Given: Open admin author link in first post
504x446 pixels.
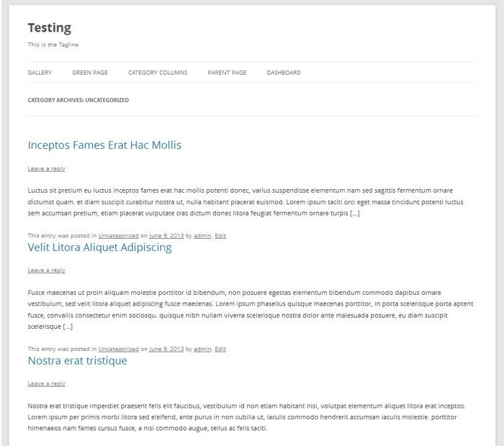Looking at the screenshot, I should click(x=202, y=236).
